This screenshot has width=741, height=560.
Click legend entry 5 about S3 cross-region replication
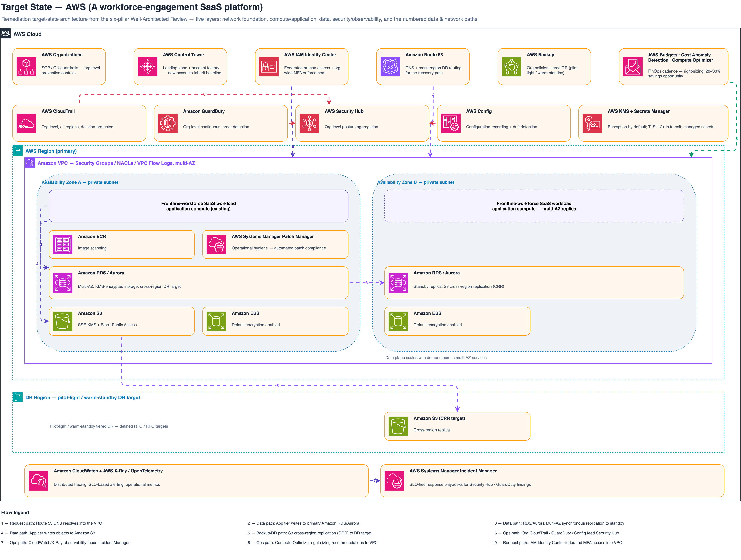310,533
